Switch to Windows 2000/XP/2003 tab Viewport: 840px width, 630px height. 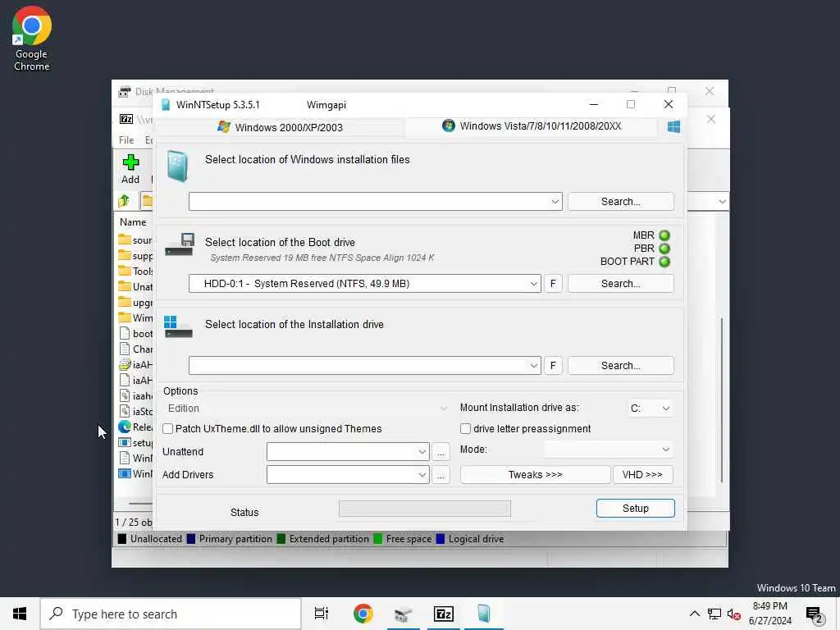[x=281, y=127]
